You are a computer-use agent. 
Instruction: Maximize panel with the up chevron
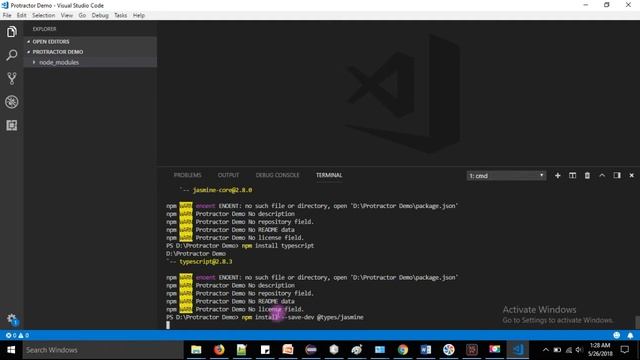coord(602,176)
